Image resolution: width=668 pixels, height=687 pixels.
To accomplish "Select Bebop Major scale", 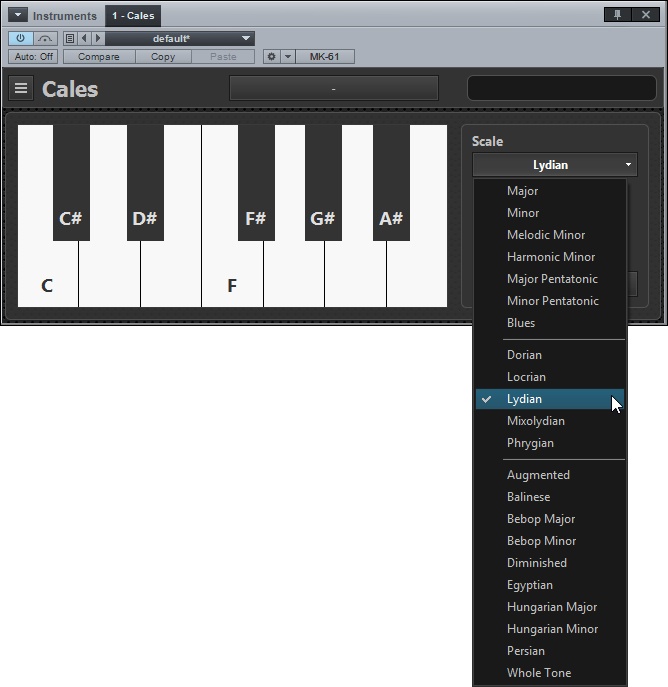I will coord(550,519).
